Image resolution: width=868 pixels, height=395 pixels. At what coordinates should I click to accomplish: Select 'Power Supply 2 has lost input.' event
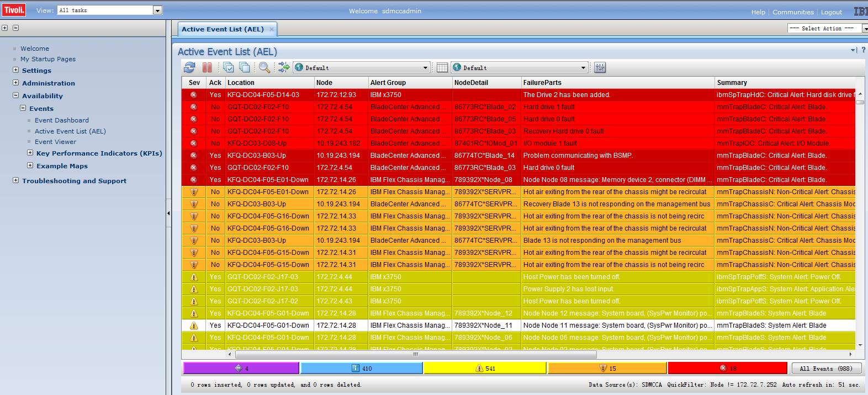pyautogui.click(x=518, y=289)
